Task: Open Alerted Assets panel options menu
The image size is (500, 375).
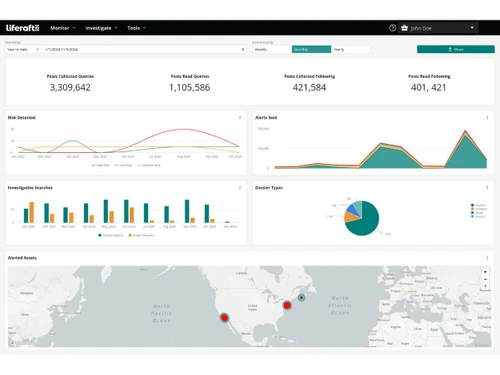Action: click(x=487, y=258)
